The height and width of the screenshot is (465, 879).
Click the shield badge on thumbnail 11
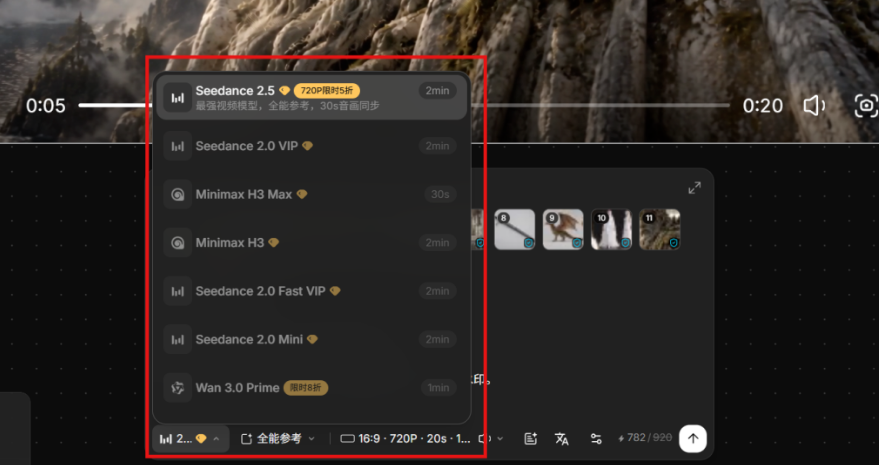[x=674, y=243]
